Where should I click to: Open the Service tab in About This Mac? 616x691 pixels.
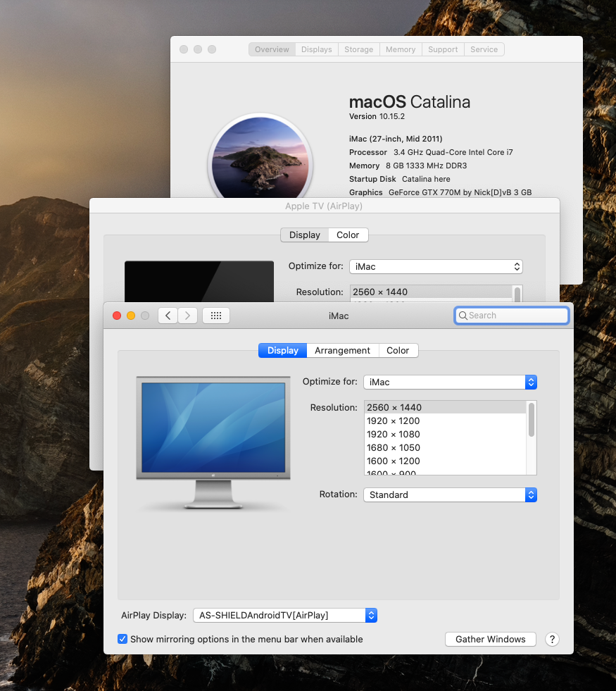coord(484,49)
